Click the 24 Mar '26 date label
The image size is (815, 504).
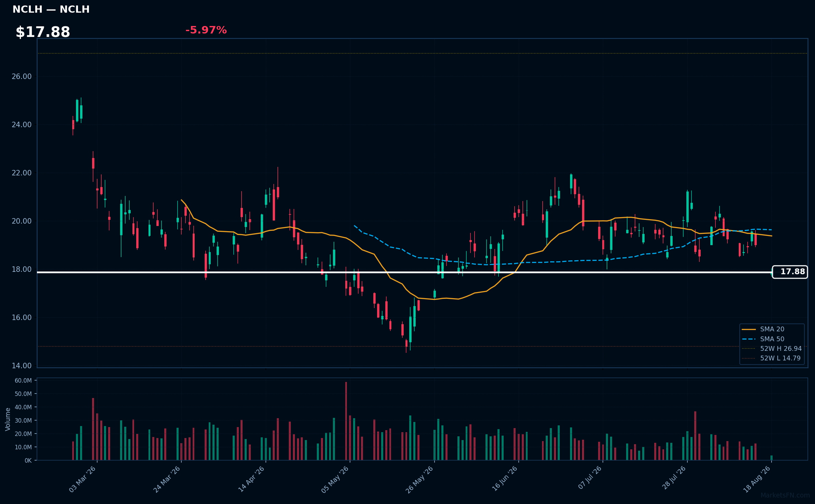coord(167,479)
